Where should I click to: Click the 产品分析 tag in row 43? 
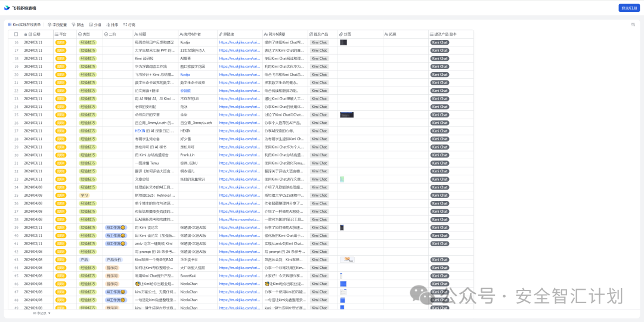pyautogui.click(x=113, y=259)
